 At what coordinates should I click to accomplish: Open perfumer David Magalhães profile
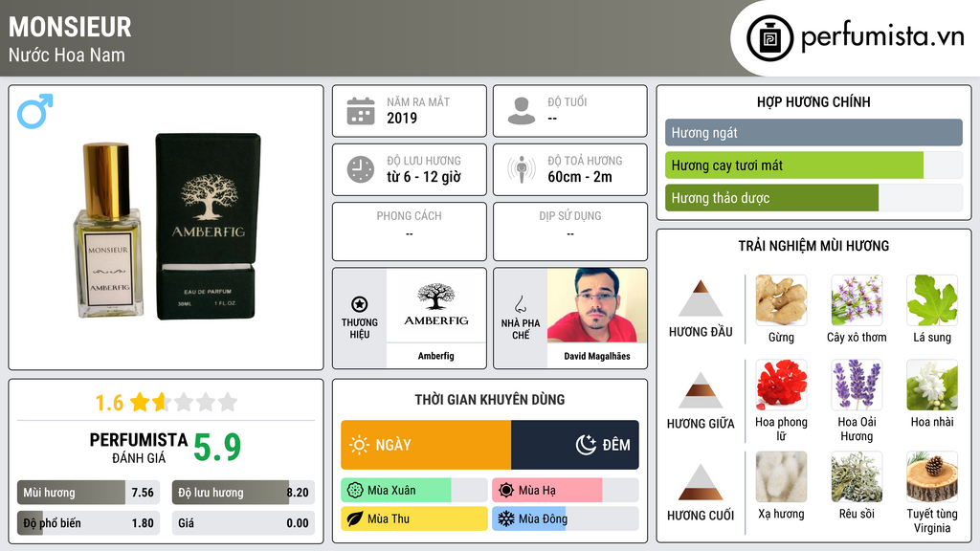coord(597,319)
